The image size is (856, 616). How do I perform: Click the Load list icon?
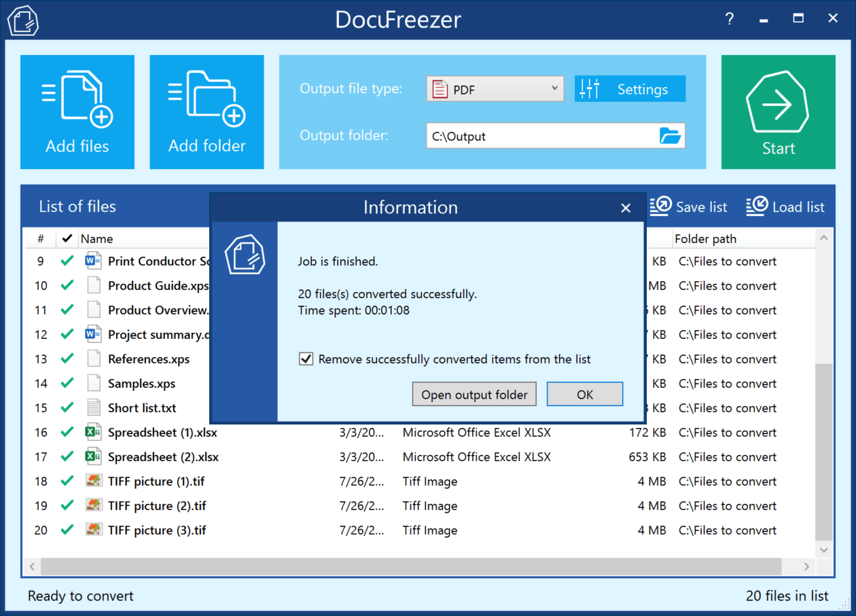[x=757, y=206]
